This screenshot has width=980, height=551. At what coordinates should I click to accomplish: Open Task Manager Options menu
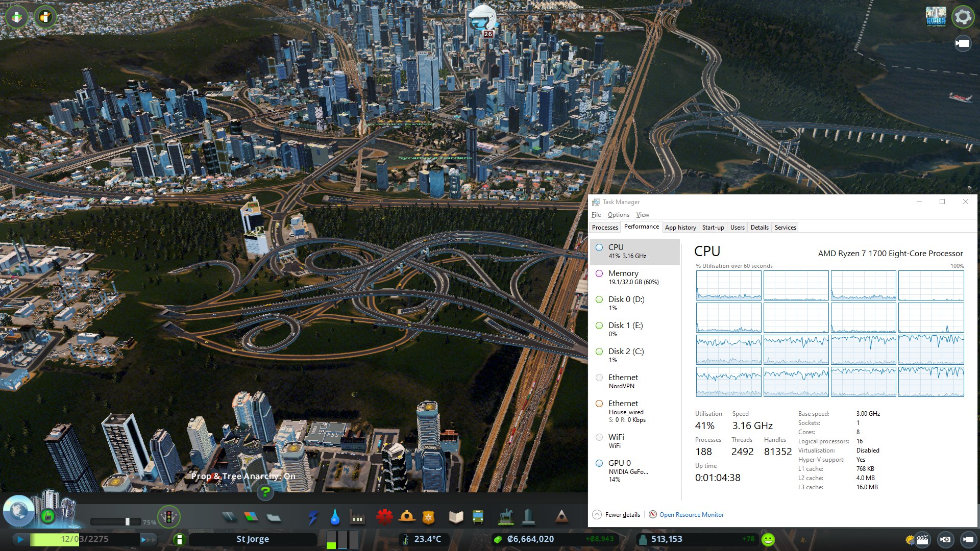(618, 215)
